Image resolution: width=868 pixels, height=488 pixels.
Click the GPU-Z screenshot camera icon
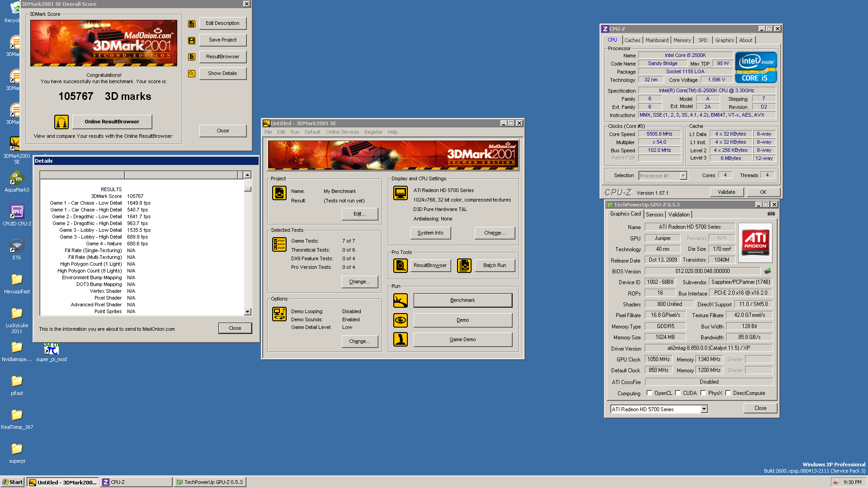[771, 214]
